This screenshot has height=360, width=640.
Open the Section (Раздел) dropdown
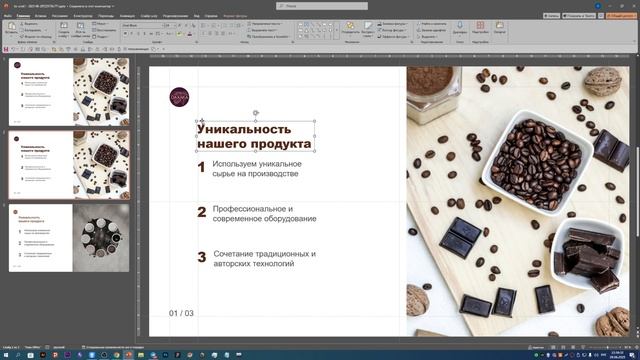[x=101, y=37]
